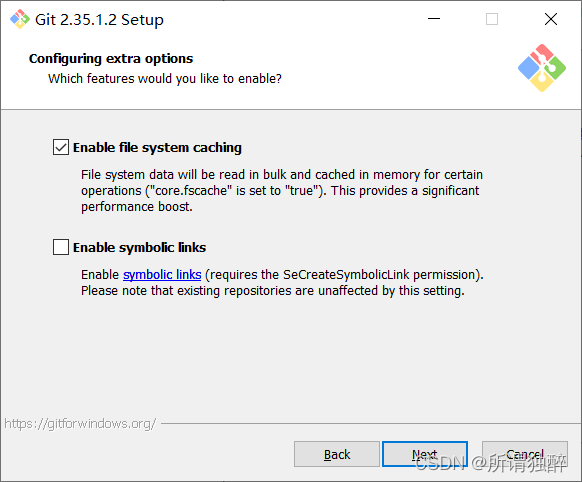Screen dimensions: 582x482
Task: Open the blue symbolic links hyperlink
Action: click(162, 275)
